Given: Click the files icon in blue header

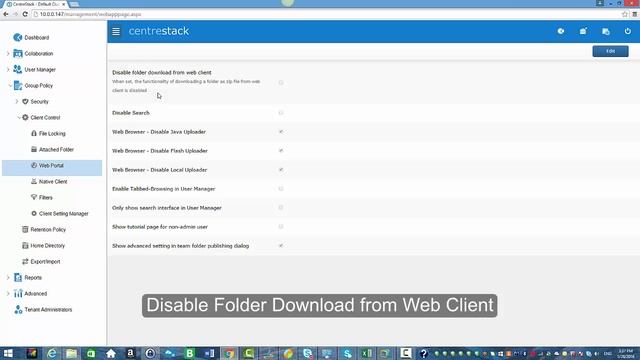Looking at the screenshot, I should [x=605, y=31].
